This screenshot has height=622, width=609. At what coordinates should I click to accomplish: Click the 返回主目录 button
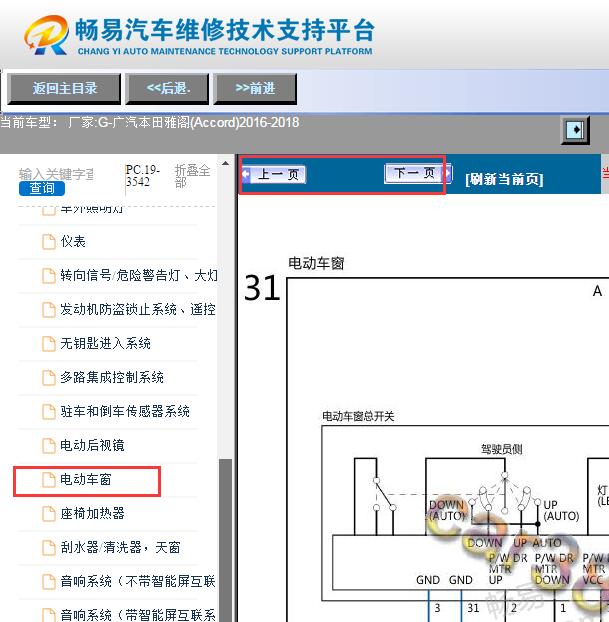[x=64, y=88]
